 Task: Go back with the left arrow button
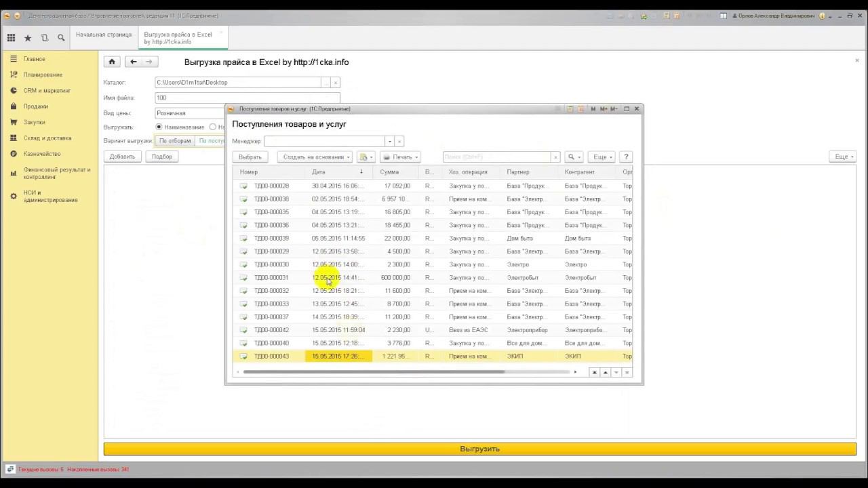134,62
